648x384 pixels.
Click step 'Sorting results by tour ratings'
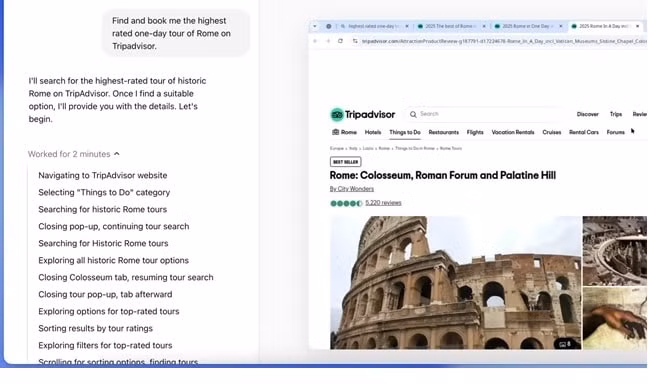coord(95,328)
